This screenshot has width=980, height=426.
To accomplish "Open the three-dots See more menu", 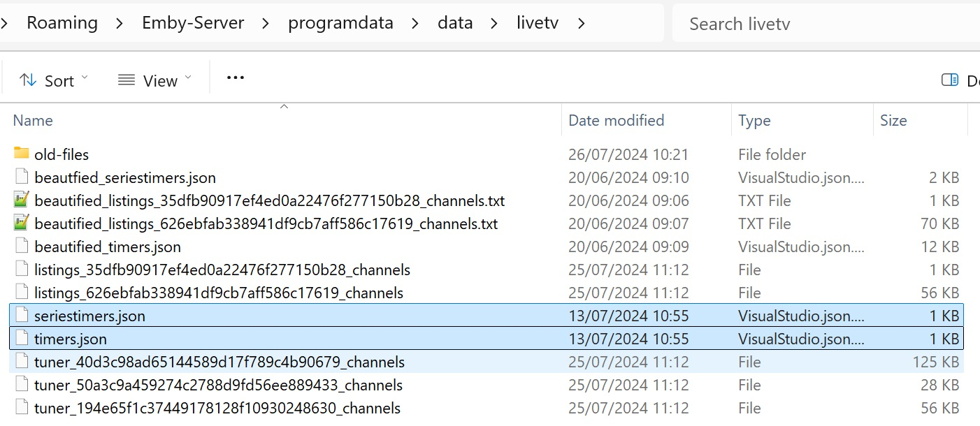I will point(236,78).
